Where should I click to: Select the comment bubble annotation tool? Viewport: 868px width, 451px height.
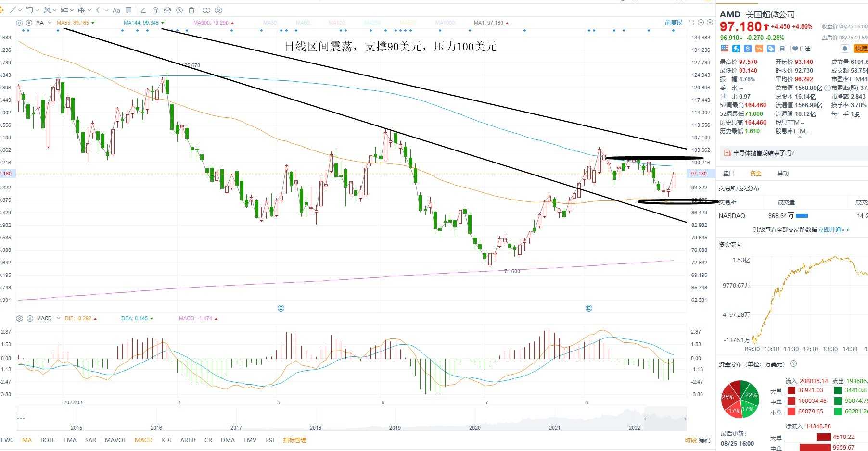pyautogui.click(x=128, y=10)
